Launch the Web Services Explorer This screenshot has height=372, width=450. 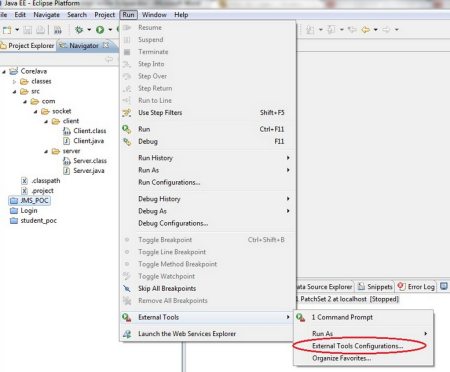tap(207, 334)
